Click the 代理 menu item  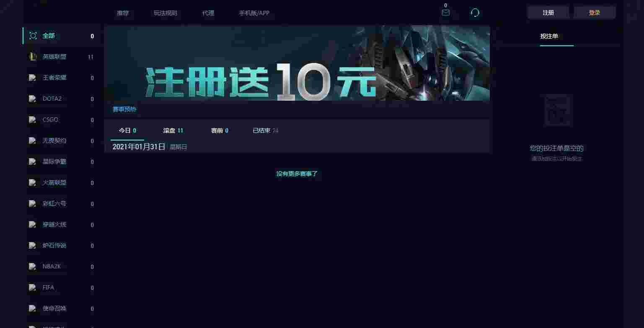pyautogui.click(x=208, y=13)
